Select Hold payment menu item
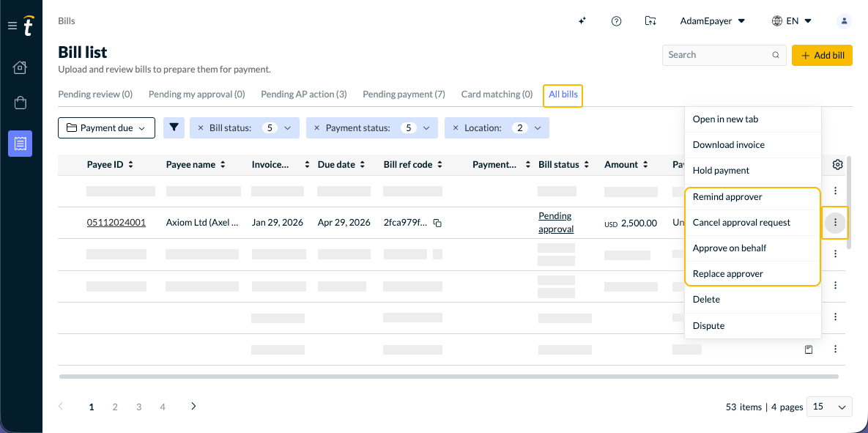Viewport: 868px width, 433px height. [752, 171]
